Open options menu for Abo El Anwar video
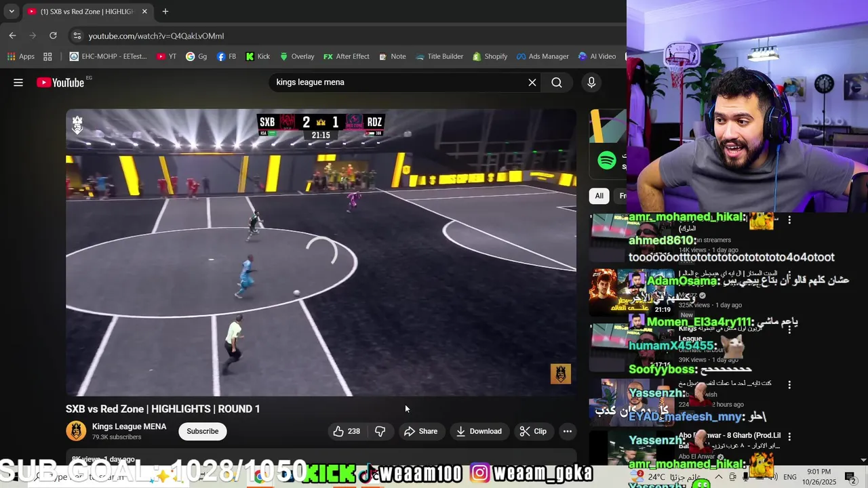 [x=789, y=436]
